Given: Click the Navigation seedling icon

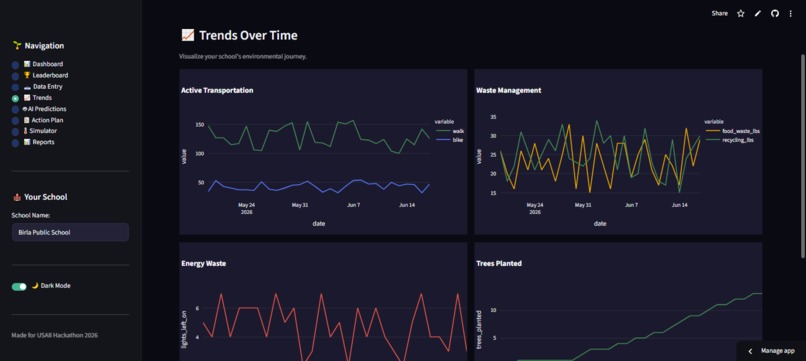Looking at the screenshot, I should click(16, 45).
